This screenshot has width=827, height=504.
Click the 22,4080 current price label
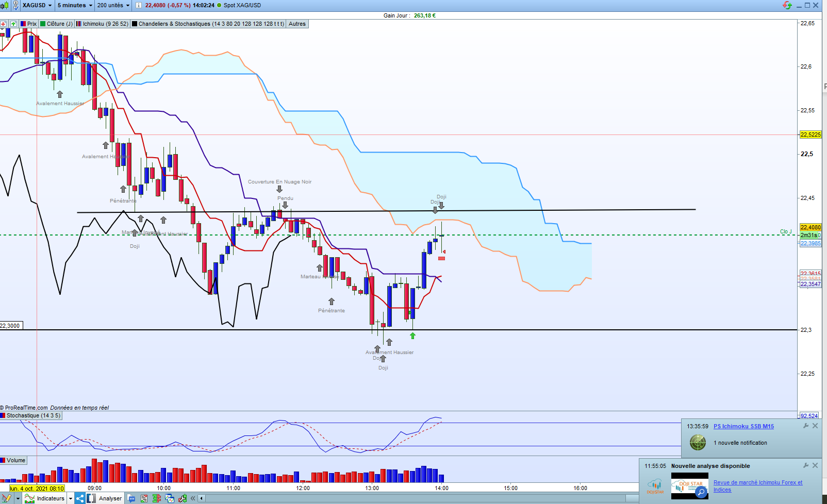811,227
